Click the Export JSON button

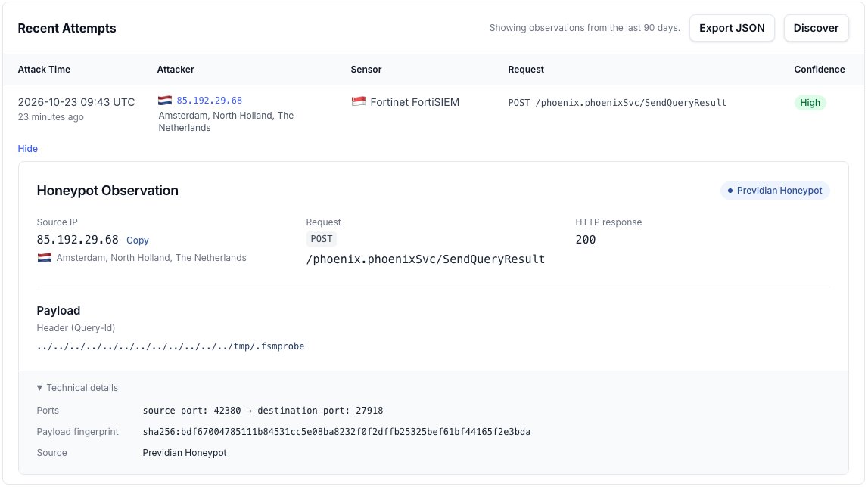point(732,28)
